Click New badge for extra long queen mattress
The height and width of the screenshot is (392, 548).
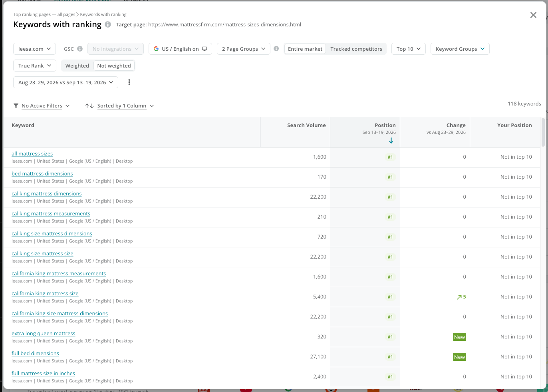(x=459, y=337)
